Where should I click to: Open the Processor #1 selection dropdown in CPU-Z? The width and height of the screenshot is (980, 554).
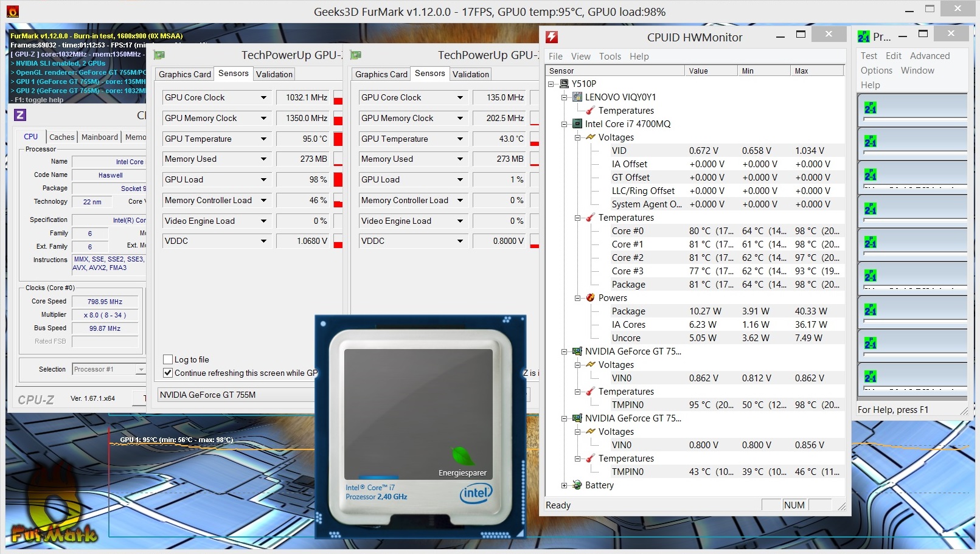click(x=141, y=369)
